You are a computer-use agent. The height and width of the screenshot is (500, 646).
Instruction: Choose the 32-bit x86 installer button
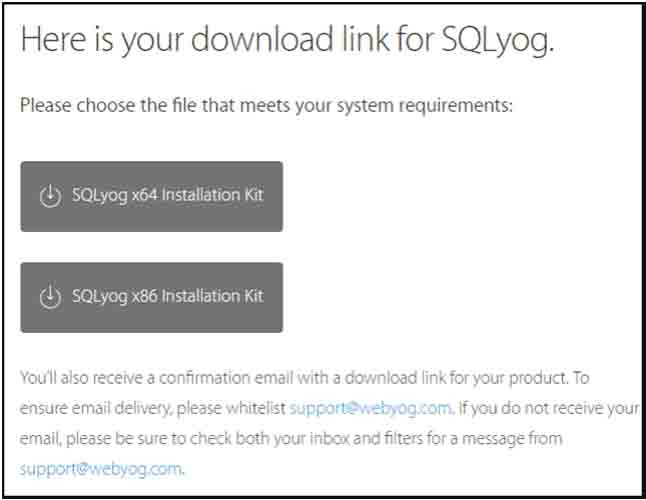click(x=152, y=297)
